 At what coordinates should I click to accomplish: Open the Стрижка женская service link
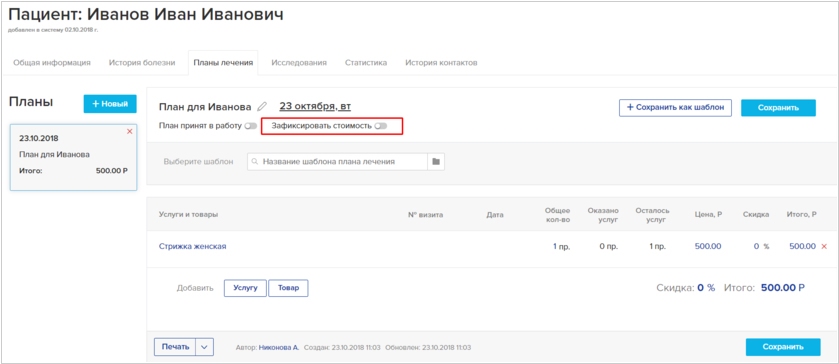pos(193,246)
